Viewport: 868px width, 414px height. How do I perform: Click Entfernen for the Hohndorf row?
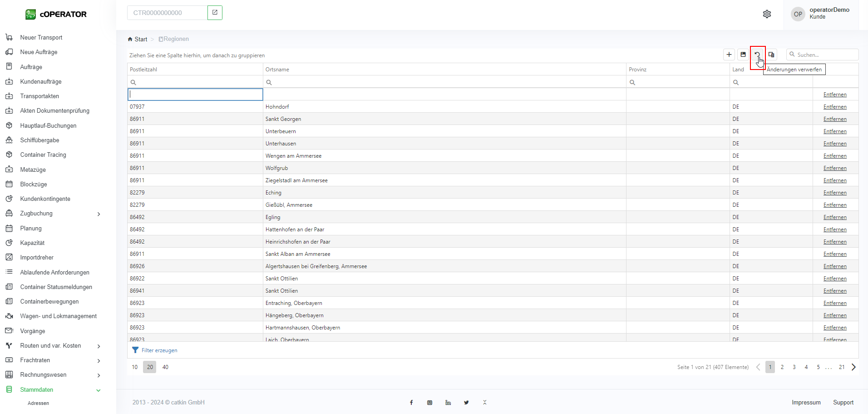point(835,107)
